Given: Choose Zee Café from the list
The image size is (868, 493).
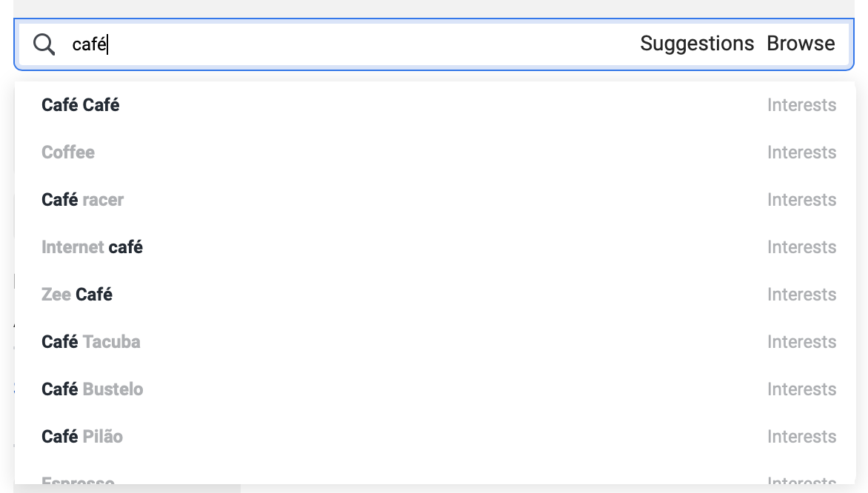Looking at the screenshot, I should tap(77, 295).
